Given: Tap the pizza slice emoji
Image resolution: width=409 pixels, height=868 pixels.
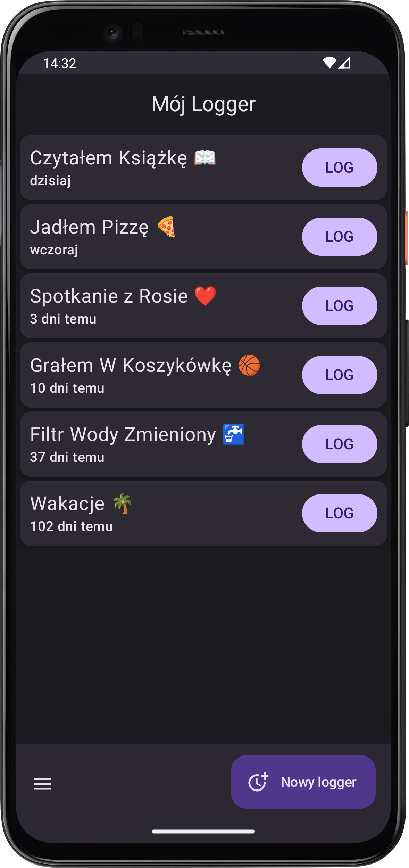Looking at the screenshot, I should pos(167,227).
